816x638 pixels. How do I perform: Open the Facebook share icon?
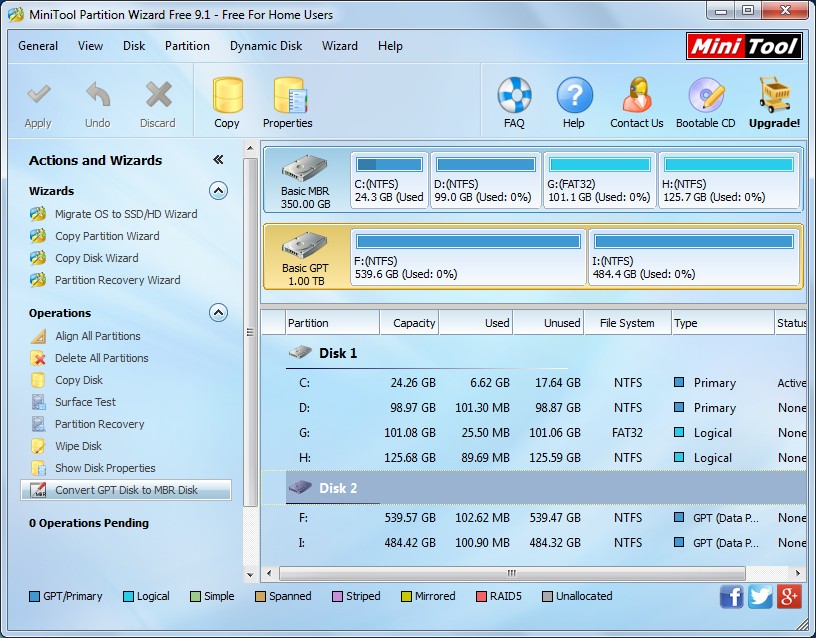tap(732, 596)
